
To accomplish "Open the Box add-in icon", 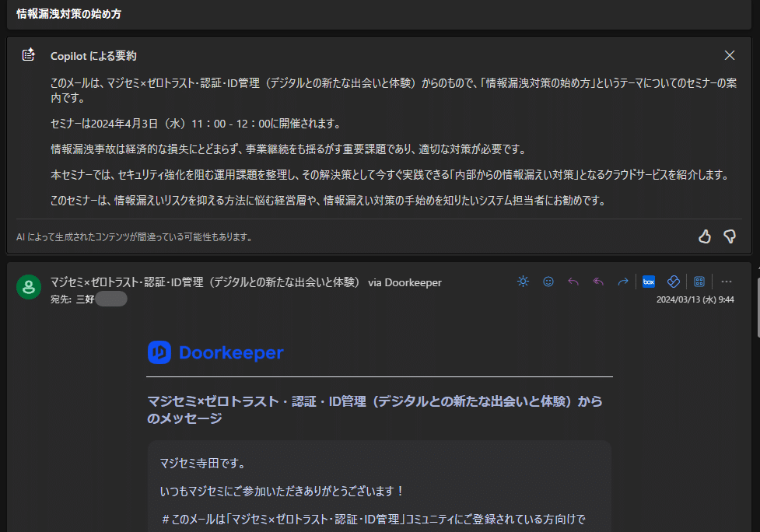I will (649, 282).
